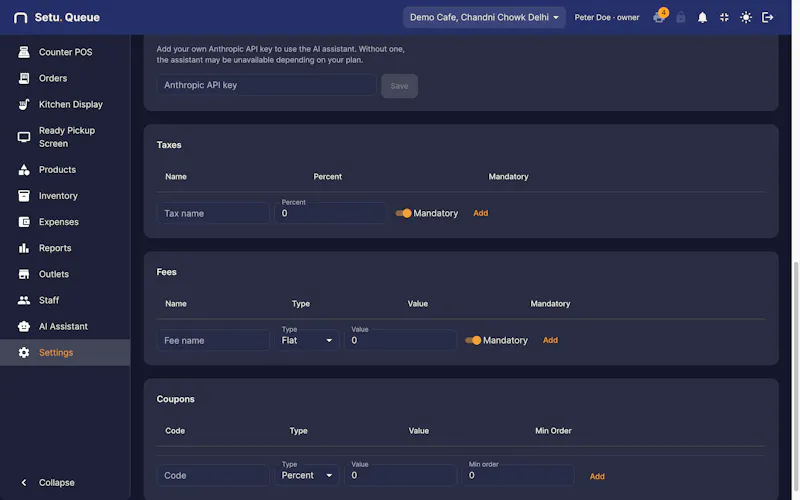Toggle light theme sun icon

[x=746, y=17]
